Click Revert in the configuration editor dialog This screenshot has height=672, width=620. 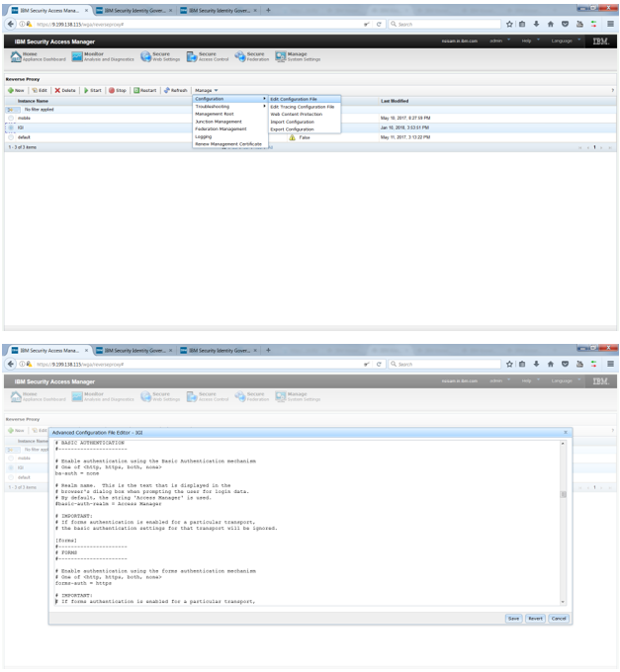[x=535, y=619]
